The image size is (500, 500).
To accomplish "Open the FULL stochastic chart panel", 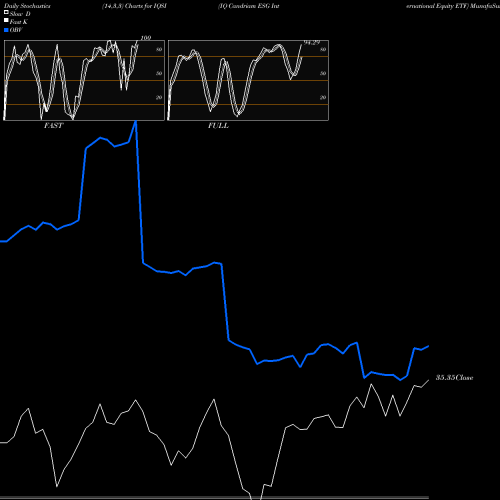I will (248, 80).
